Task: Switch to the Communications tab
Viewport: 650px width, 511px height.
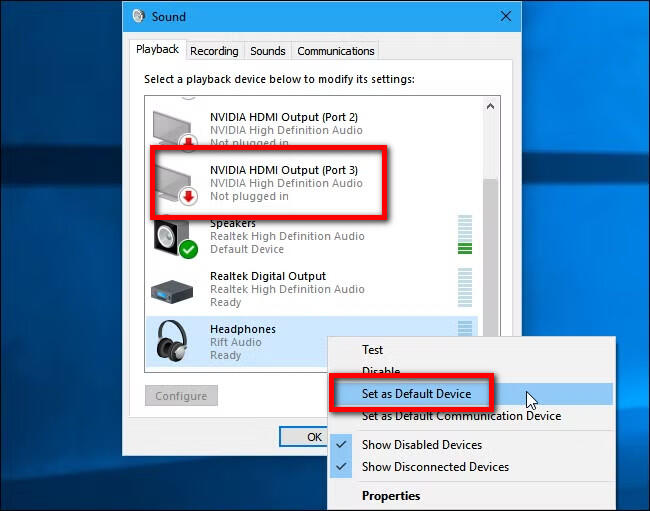Action: coord(335,51)
